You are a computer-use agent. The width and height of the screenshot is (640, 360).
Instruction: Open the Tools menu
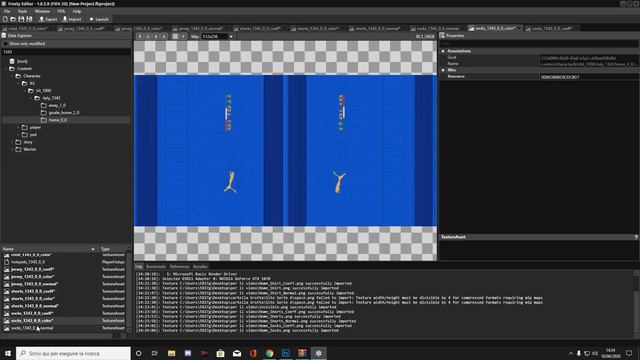pos(22,11)
